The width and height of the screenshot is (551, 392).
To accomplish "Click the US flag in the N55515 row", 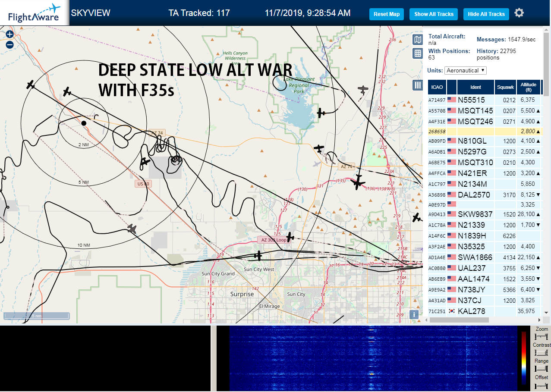I will tap(451, 100).
